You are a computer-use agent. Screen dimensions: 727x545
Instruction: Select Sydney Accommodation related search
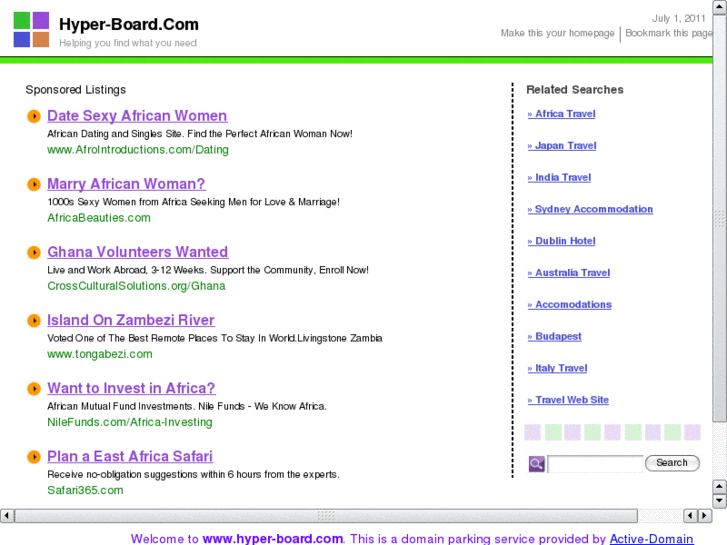(x=590, y=210)
